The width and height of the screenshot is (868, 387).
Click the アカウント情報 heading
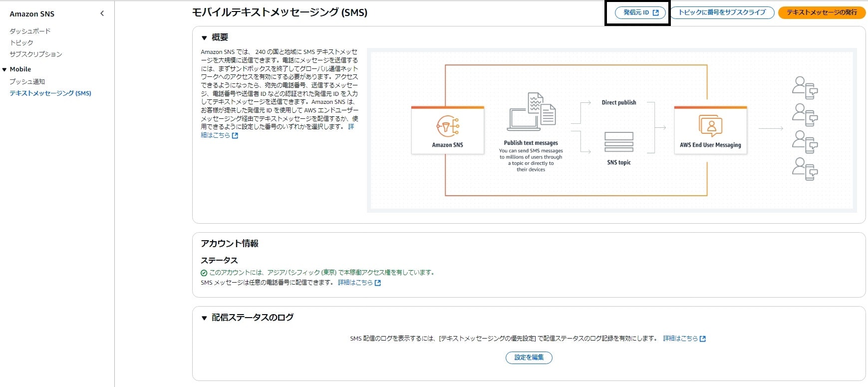coord(230,244)
